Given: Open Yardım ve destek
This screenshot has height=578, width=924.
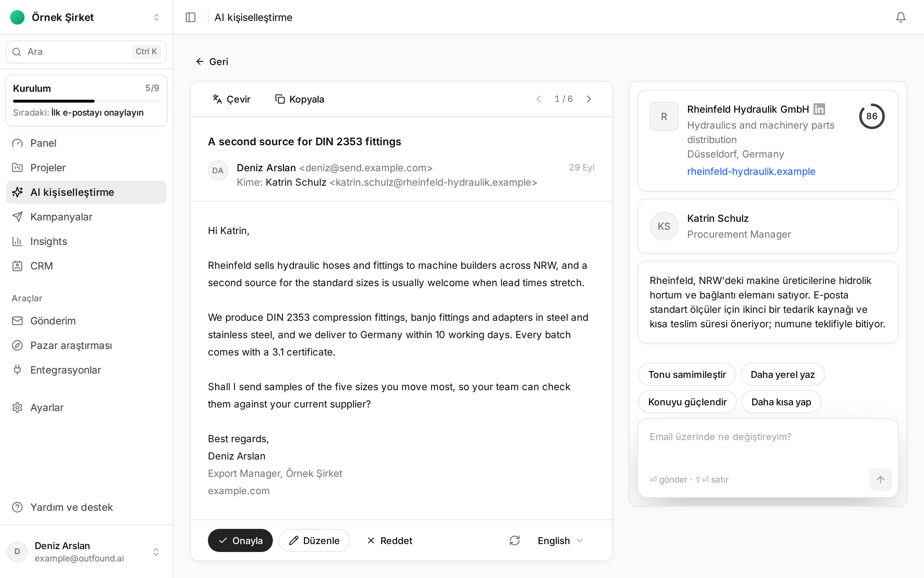Looking at the screenshot, I should click(x=86, y=507).
